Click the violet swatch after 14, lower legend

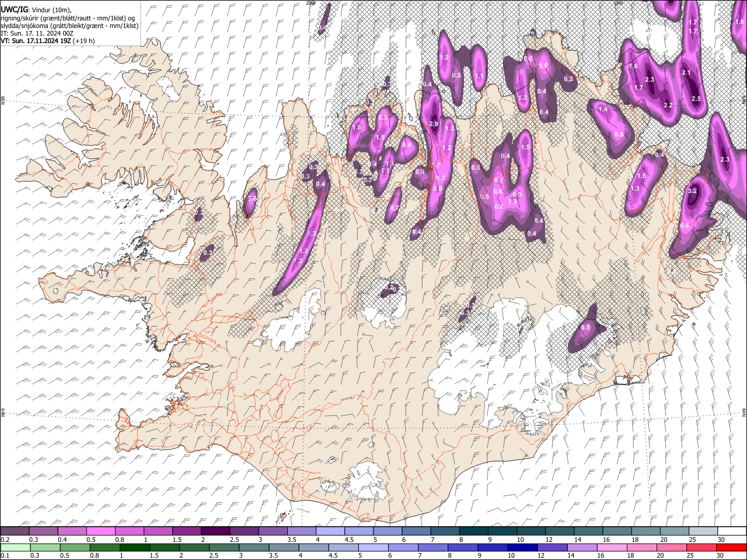click(x=582, y=548)
